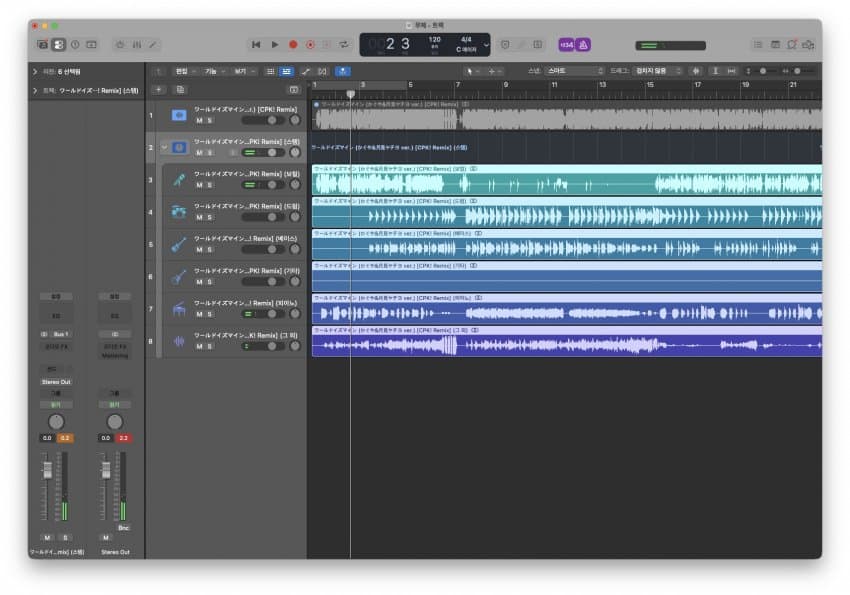Open the Drag mode dropdown
The image size is (850, 595).
coord(657,71)
